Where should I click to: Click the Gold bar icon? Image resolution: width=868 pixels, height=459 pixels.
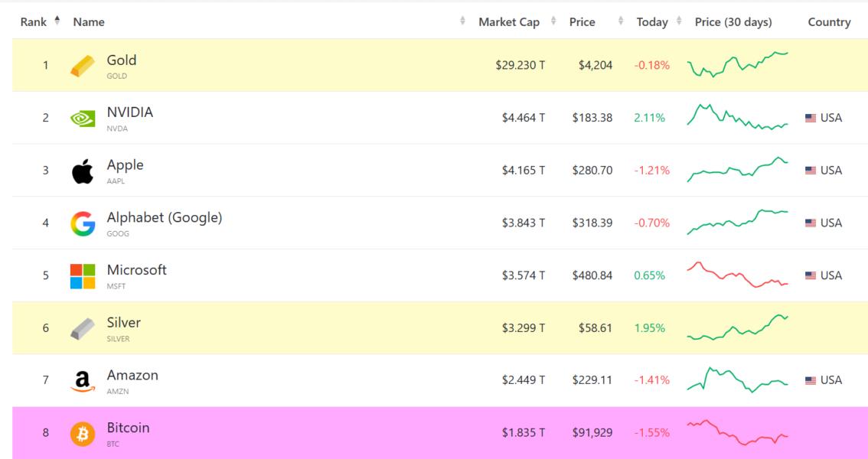[x=83, y=66]
